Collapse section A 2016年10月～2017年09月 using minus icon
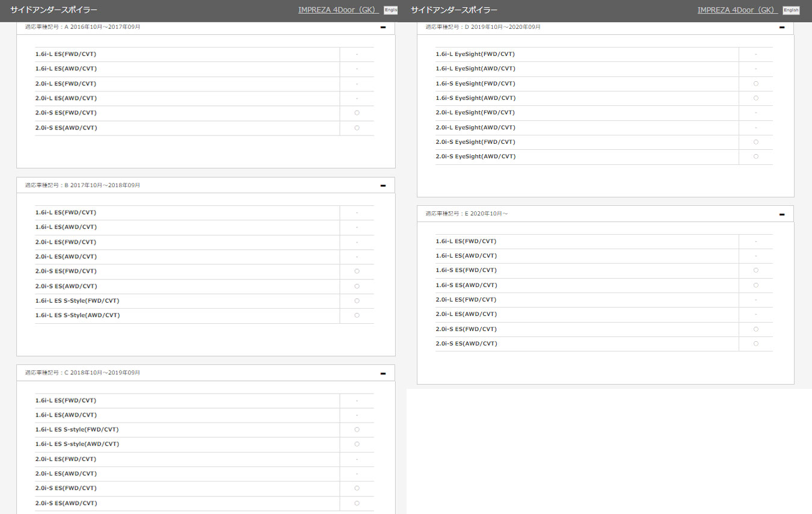Screen dimensions: 812x514 [x=383, y=27]
